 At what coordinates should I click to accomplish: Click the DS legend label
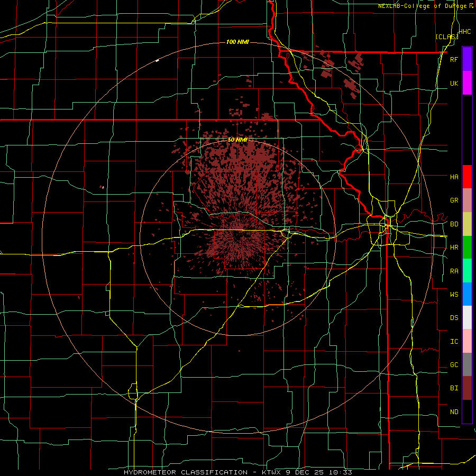[x=454, y=317]
